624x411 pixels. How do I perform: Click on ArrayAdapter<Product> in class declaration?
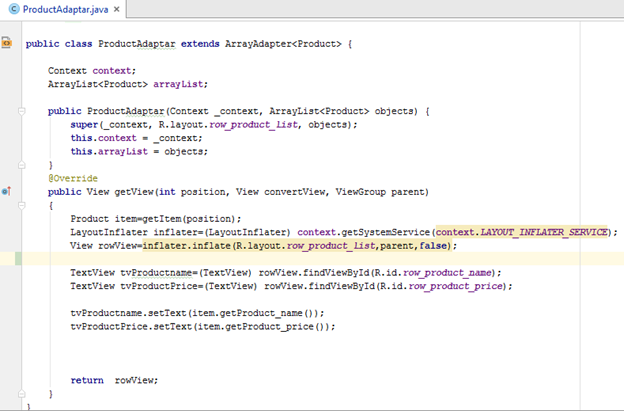283,44
